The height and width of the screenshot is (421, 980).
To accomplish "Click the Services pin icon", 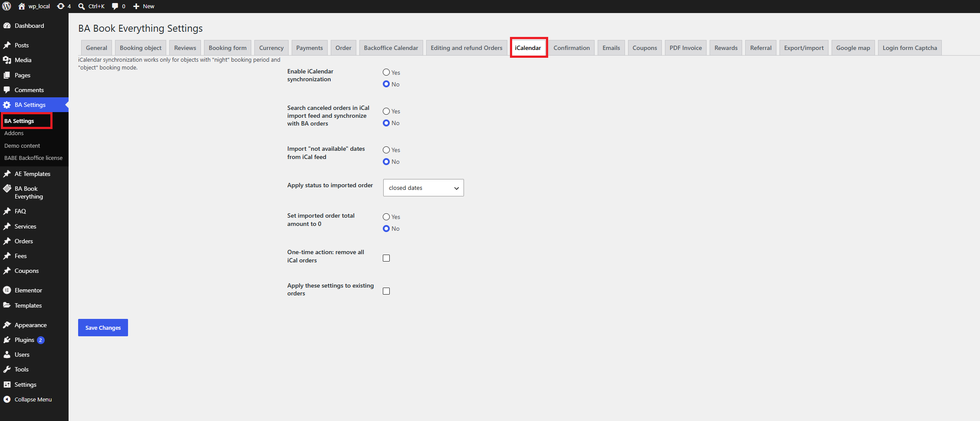I will point(7,226).
